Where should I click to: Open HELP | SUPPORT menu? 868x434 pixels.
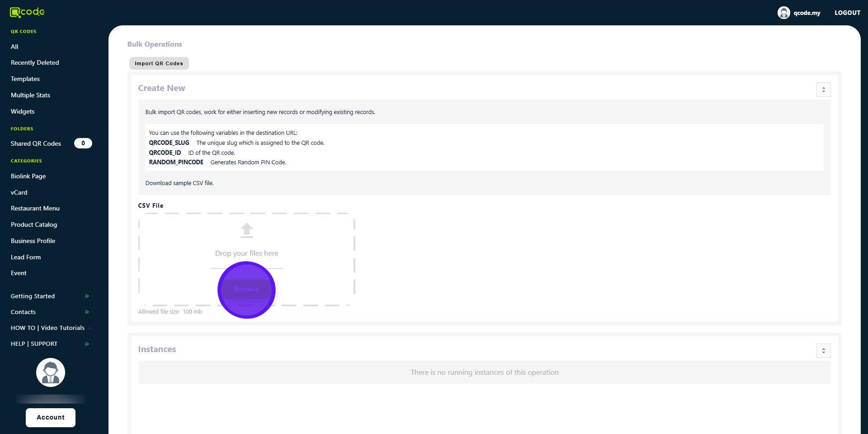(34, 344)
